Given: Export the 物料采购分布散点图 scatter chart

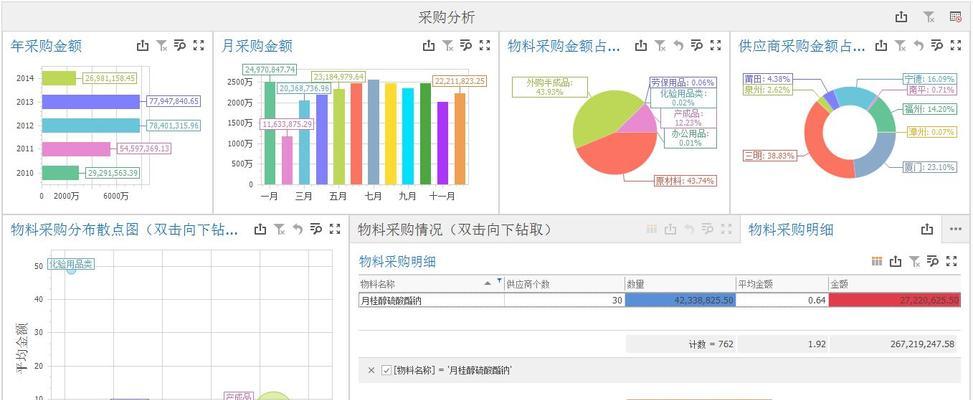Looking at the screenshot, I should (x=261, y=229).
